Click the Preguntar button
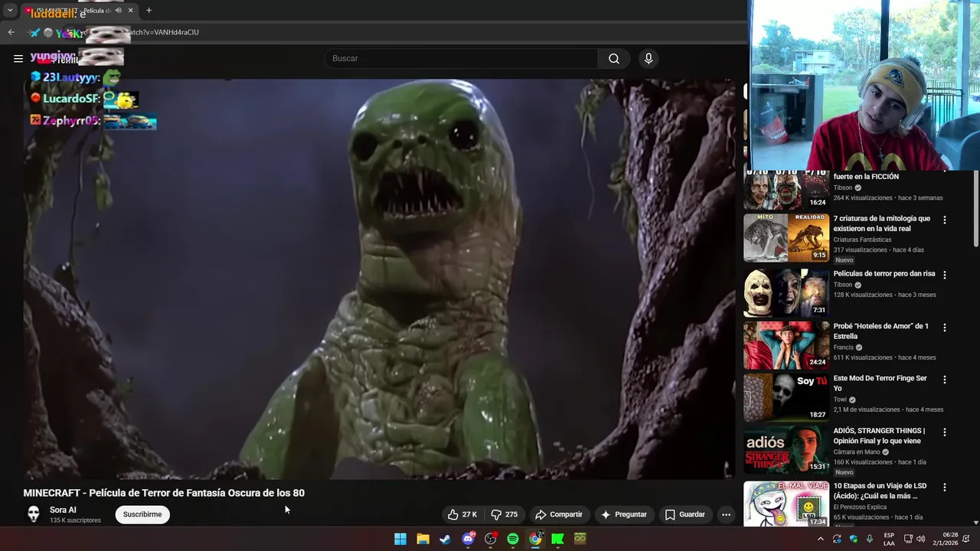This screenshot has width=980, height=551. [x=624, y=514]
